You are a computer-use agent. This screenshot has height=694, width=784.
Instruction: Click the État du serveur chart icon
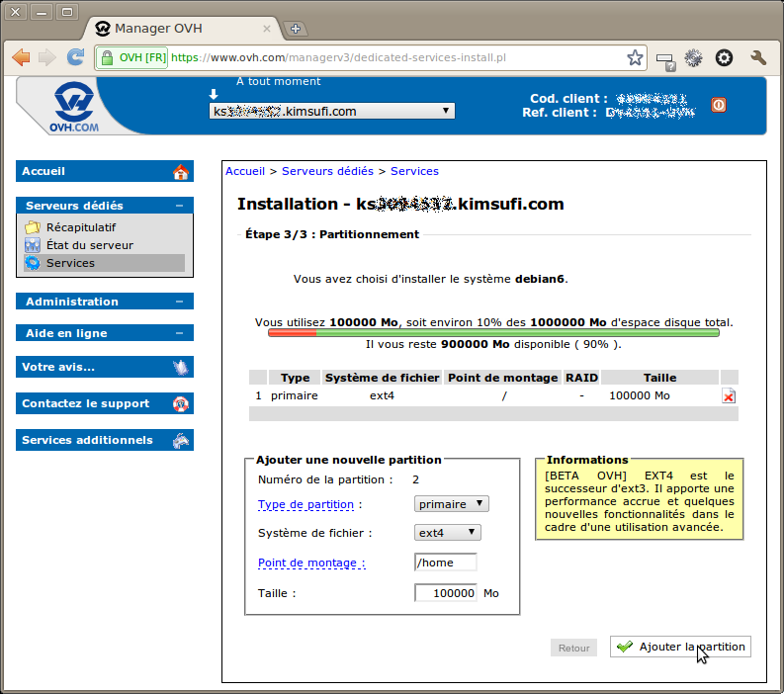(x=33, y=245)
